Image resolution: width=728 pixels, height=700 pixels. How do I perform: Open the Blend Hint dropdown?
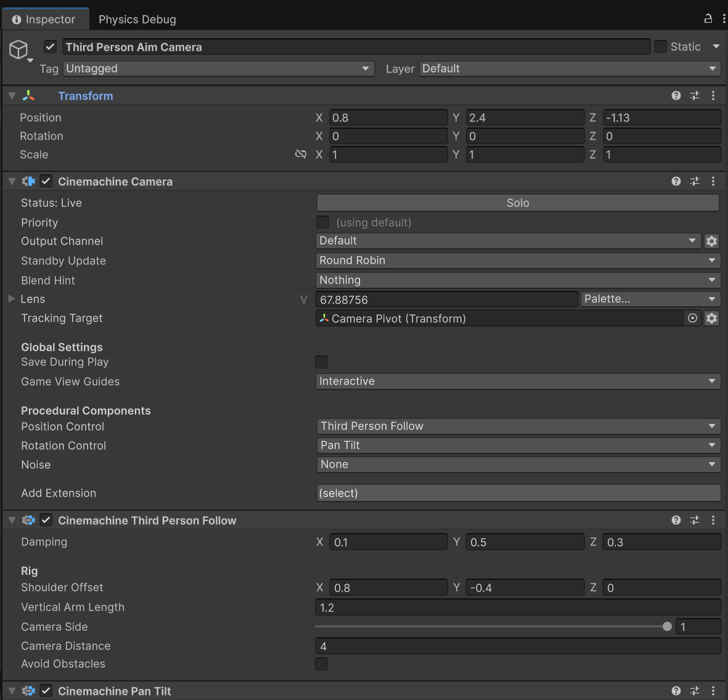click(x=518, y=280)
